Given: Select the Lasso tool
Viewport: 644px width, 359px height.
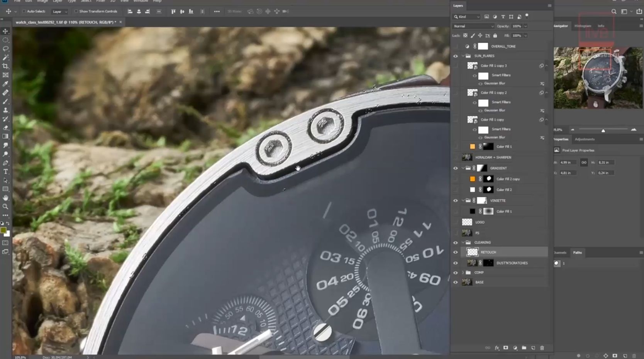Looking at the screenshot, I should 5,49.
